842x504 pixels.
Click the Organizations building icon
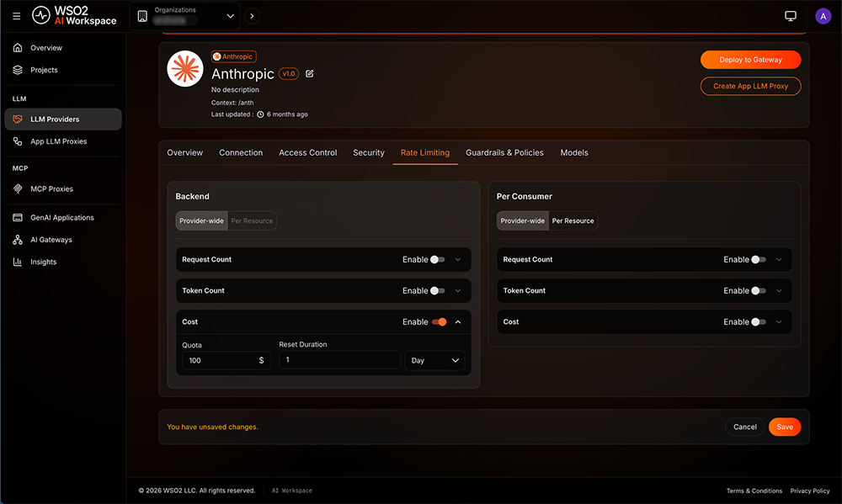(x=142, y=16)
